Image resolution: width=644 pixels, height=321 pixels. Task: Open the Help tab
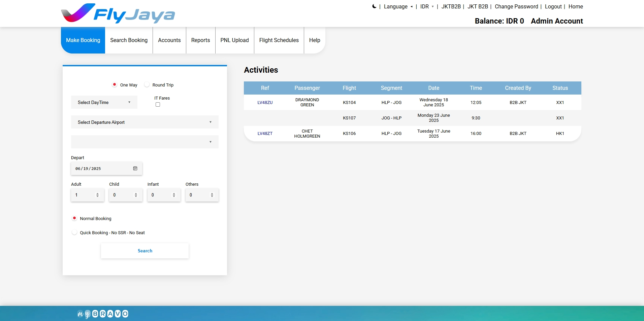click(315, 40)
